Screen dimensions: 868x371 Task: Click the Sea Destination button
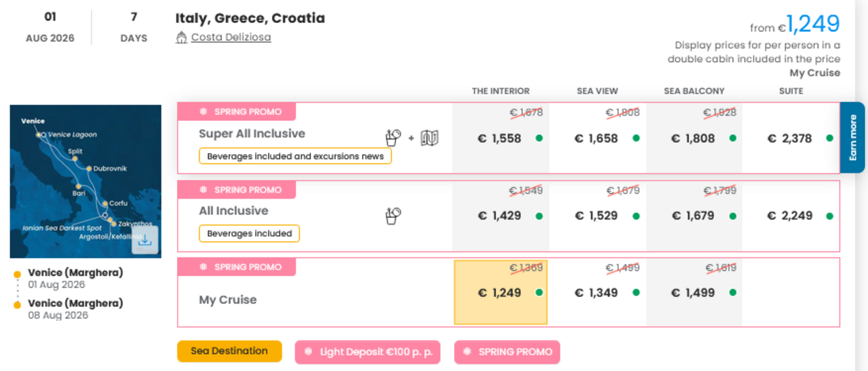(x=229, y=351)
